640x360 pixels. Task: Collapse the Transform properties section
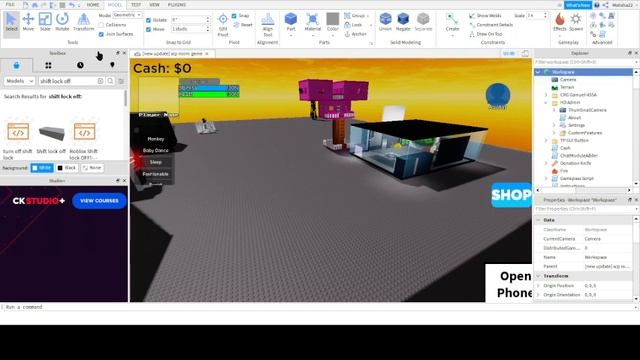click(538, 276)
